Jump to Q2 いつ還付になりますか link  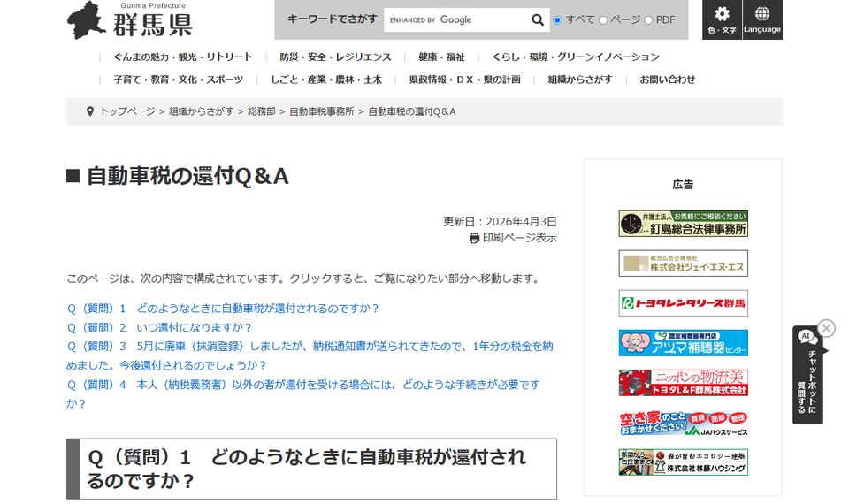(x=159, y=327)
